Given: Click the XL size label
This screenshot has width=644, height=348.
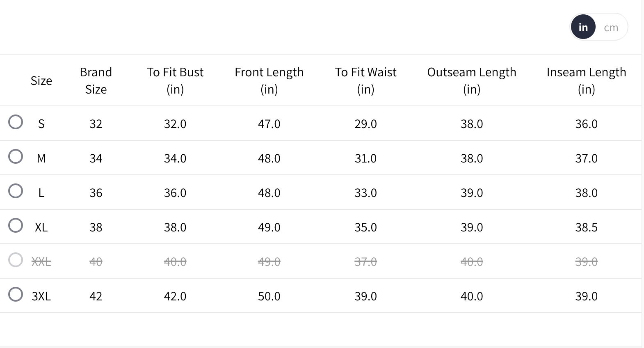Looking at the screenshot, I should point(41,227).
